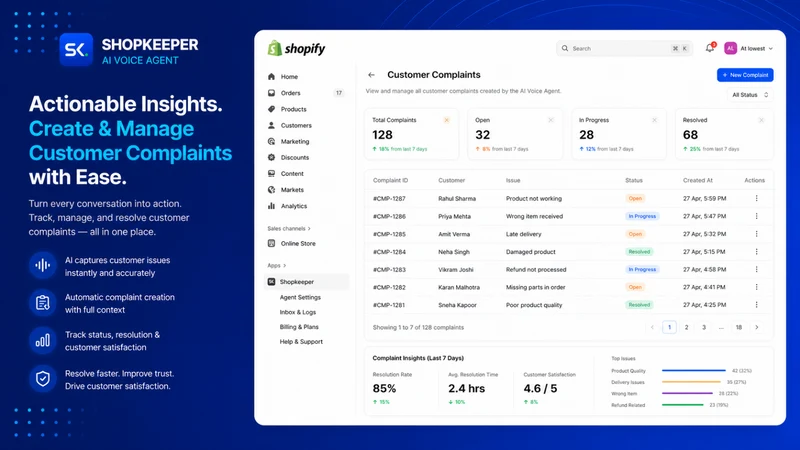The width and height of the screenshot is (800, 450).
Task: Click the Marketing target icon
Action: (x=271, y=141)
